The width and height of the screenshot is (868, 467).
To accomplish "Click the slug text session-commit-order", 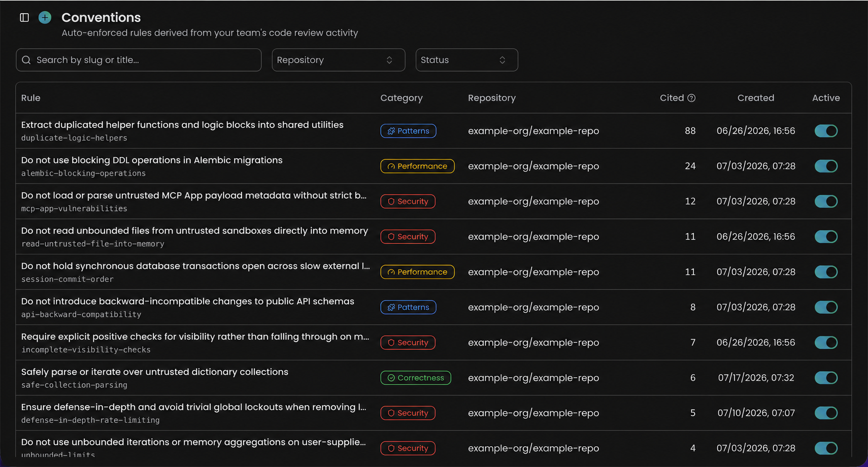I will coord(68,279).
